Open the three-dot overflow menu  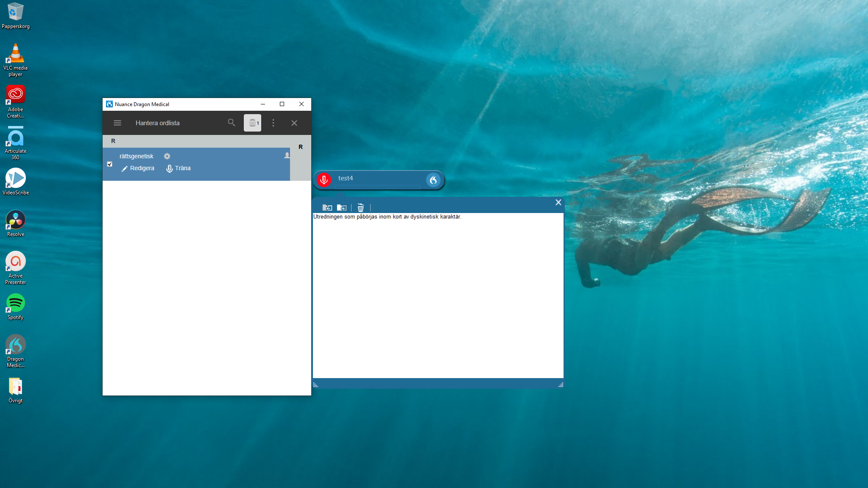click(273, 123)
